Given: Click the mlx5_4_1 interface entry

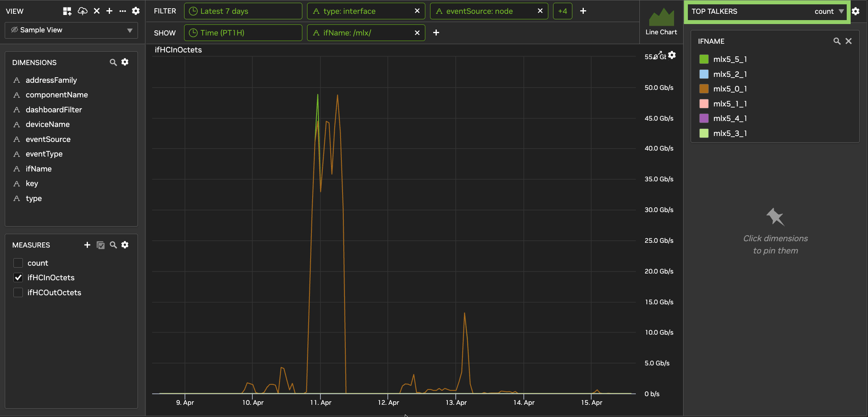Looking at the screenshot, I should tap(730, 118).
